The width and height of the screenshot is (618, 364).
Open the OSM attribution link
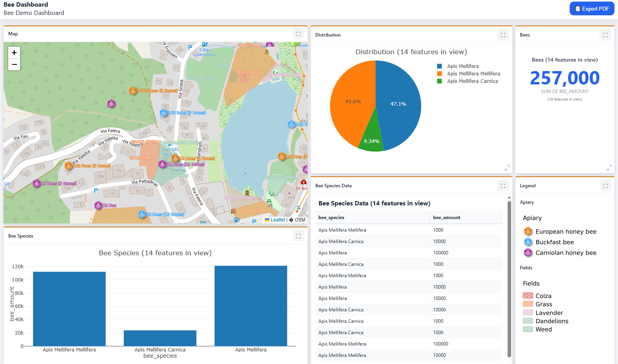[x=300, y=220]
